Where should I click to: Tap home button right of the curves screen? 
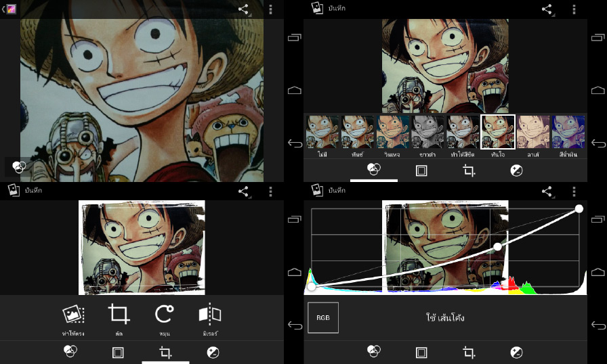(598, 272)
